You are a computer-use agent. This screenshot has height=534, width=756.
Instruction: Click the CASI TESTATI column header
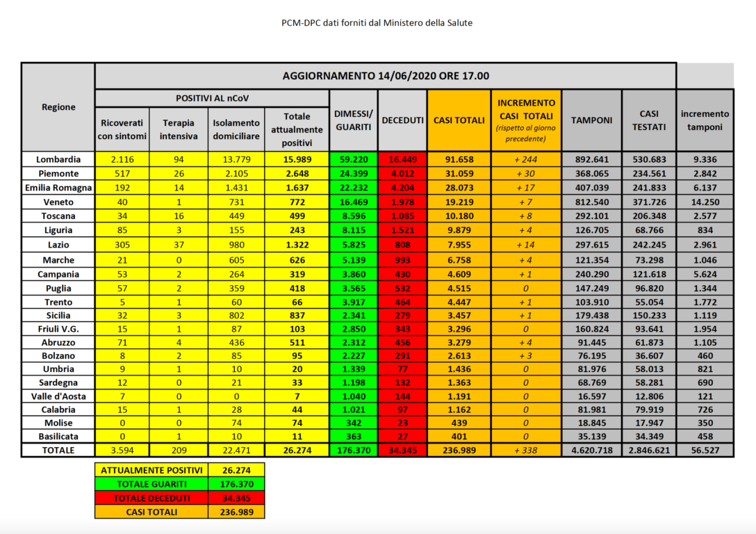coord(649,120)
